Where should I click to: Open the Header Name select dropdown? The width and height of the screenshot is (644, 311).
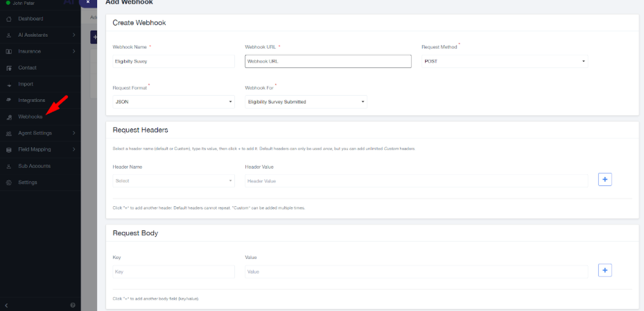tap(173, 180)
